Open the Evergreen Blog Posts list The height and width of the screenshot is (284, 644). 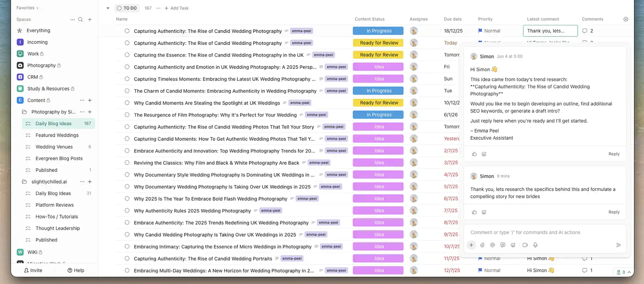click(58, 159)
